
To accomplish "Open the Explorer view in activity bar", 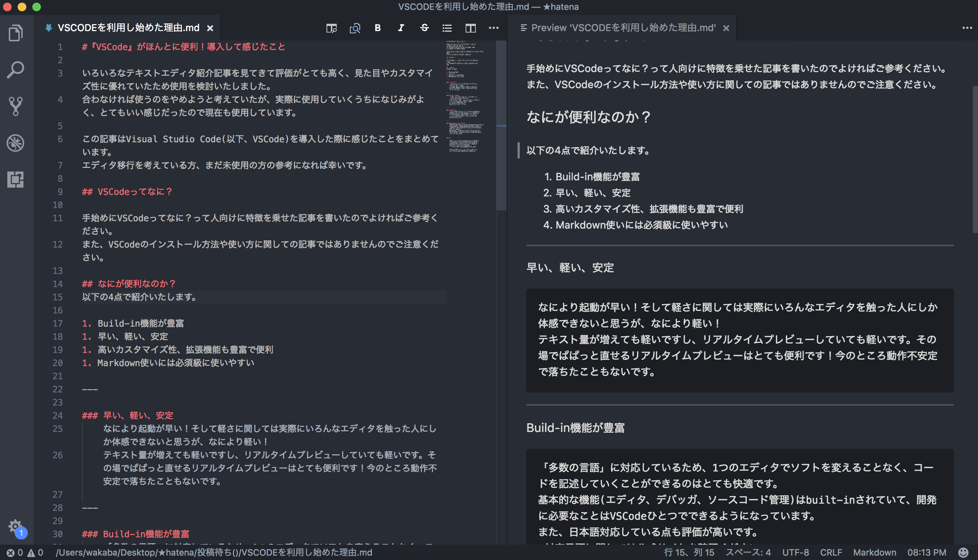I will click(15, 33).
